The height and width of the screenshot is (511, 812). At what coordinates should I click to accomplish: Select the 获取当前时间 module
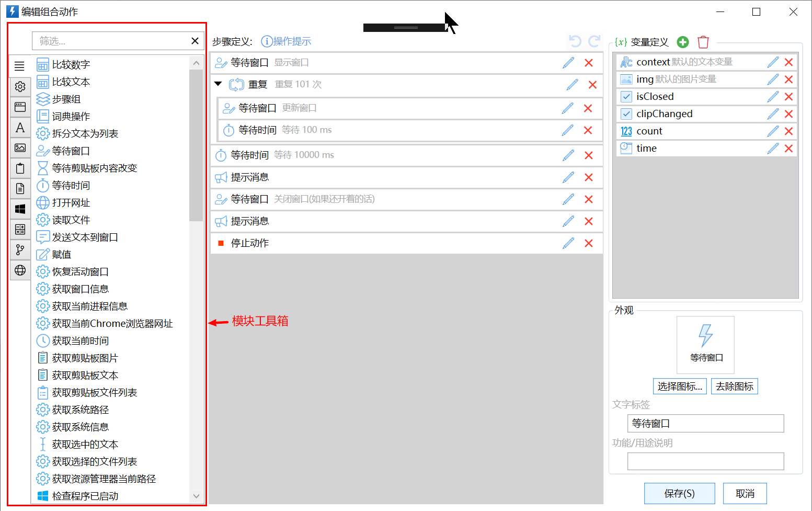pos(73,341)
